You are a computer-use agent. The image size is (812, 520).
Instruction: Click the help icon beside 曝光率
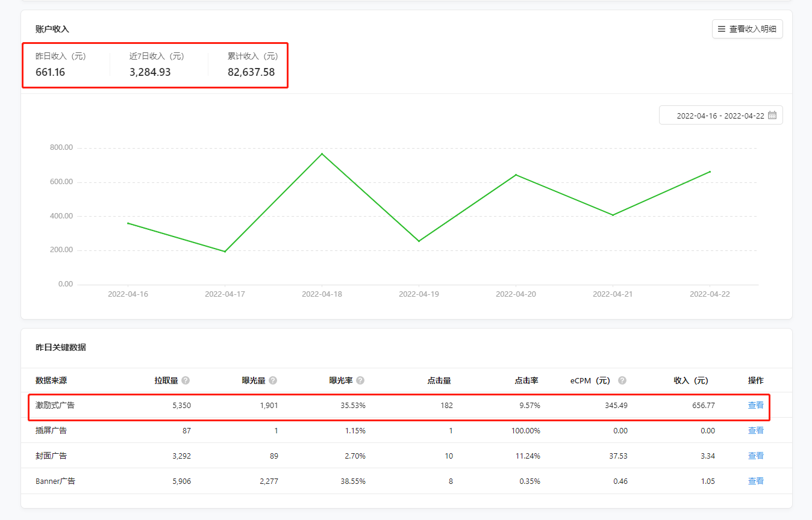(x=360, y=380)
